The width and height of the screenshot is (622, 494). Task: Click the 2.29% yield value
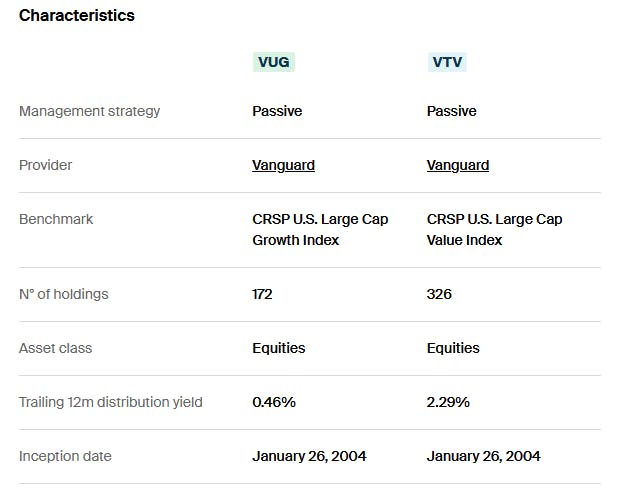pyautogui.click(x=448, y=402)
